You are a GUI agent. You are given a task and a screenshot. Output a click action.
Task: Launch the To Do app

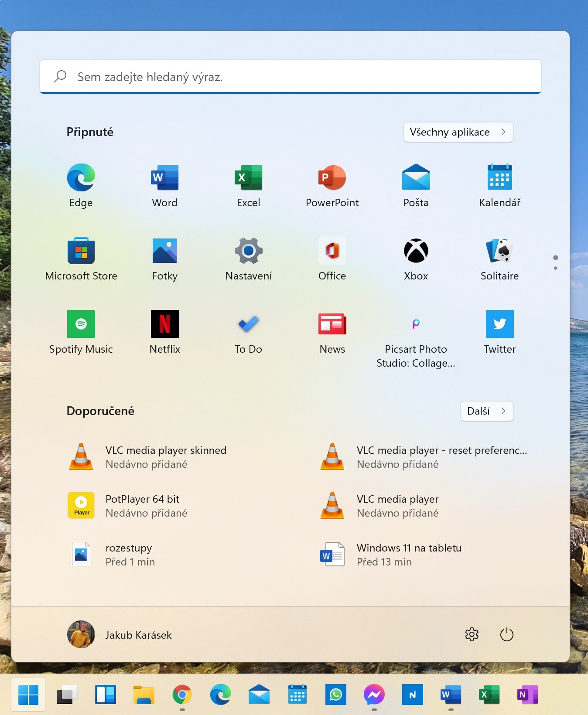[x=249, y=332]
